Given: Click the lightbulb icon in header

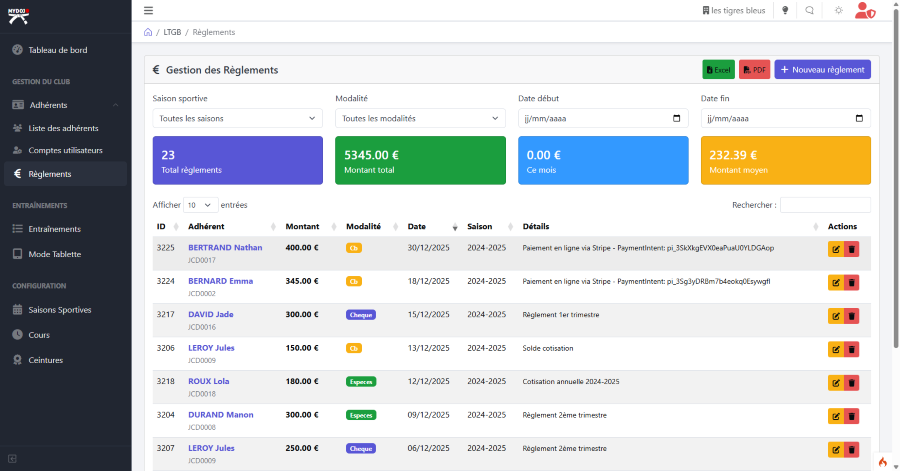Looking at the screenshot, I should pyautogui.click(x=785, y=11).
